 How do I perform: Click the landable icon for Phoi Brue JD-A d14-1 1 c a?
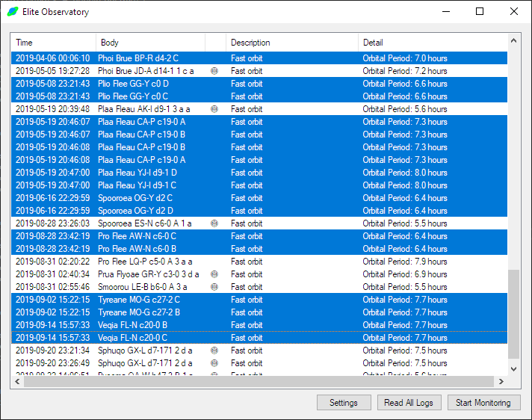coord(214,71)
